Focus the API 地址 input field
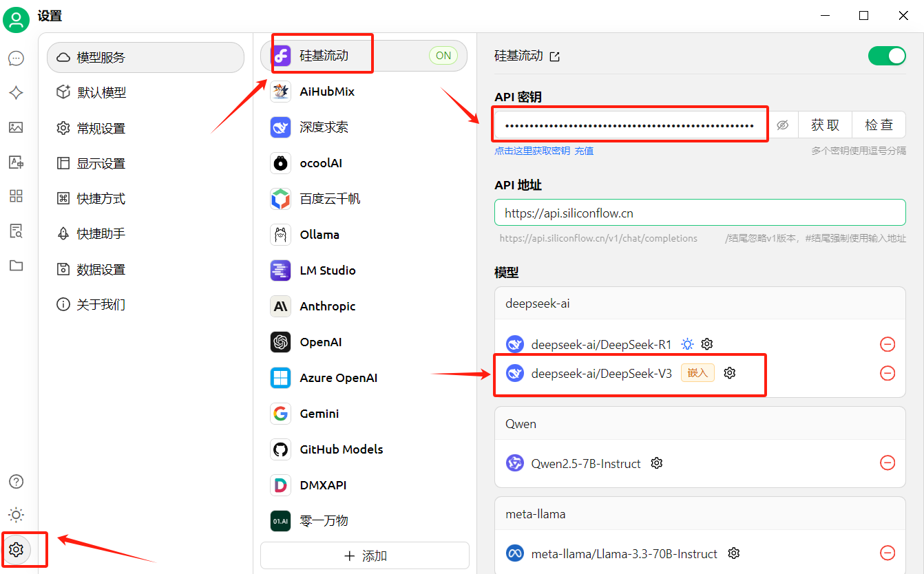 [x=700, y=213]
